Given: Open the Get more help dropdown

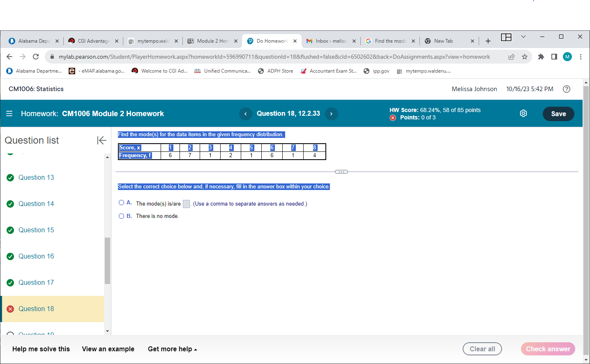Looking at the screenshot, I should click(x=173, y=349).
